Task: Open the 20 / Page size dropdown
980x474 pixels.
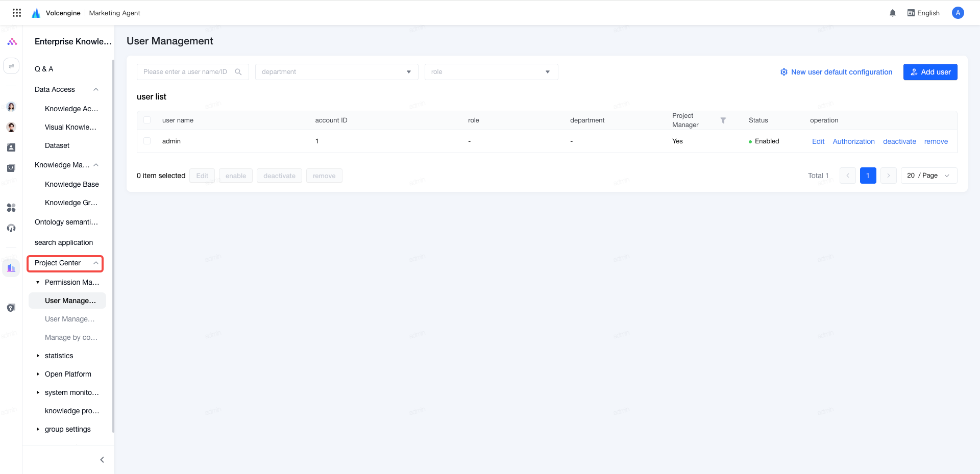Action: point(929,176)
